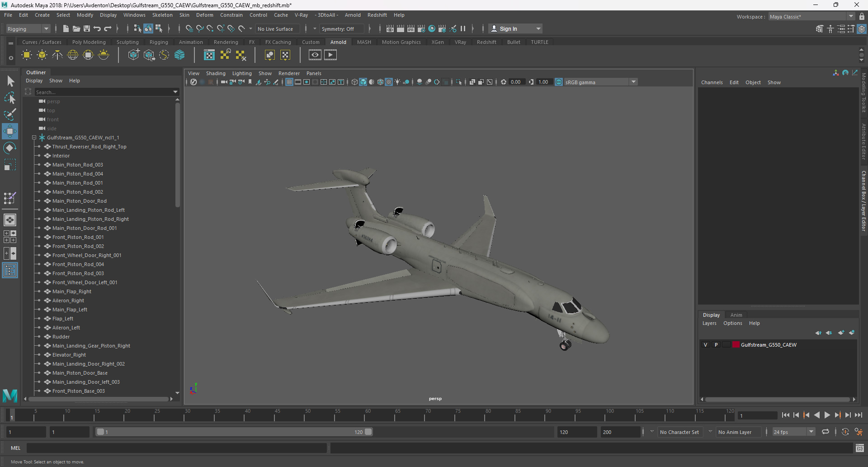Click the layer color swatch for Gulfstream_G550_CAEW
This screenshot has height=467, width=868.
(x=736, y=345)
